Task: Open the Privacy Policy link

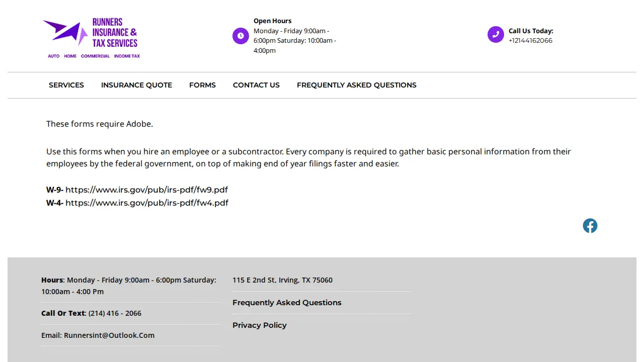Action: [260, 325]
